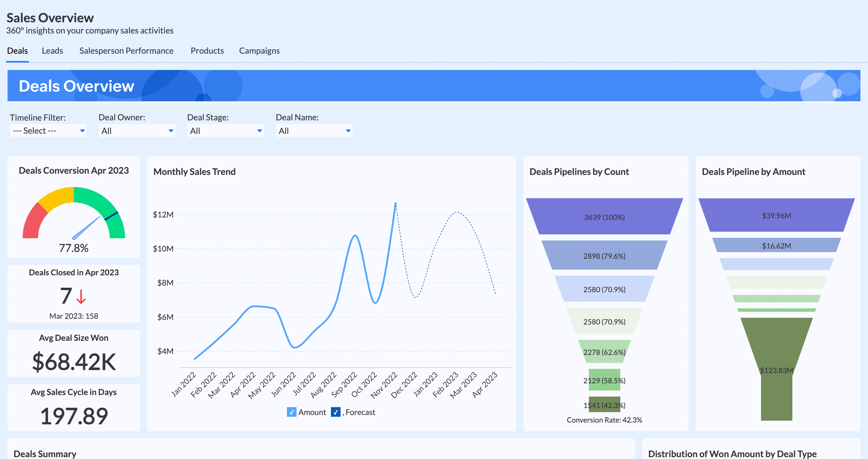Open the Salesperson Performance tab

click(x=126, y=51)
